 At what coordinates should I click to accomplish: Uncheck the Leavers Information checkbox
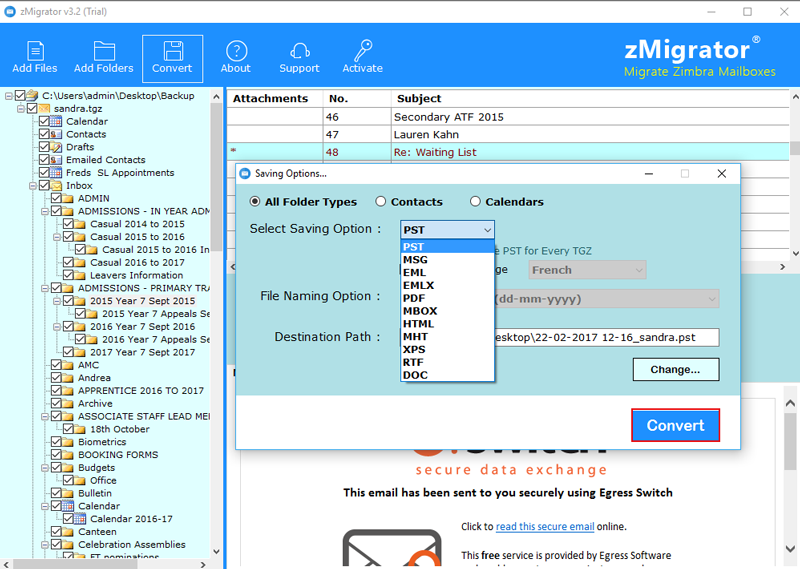68,275
